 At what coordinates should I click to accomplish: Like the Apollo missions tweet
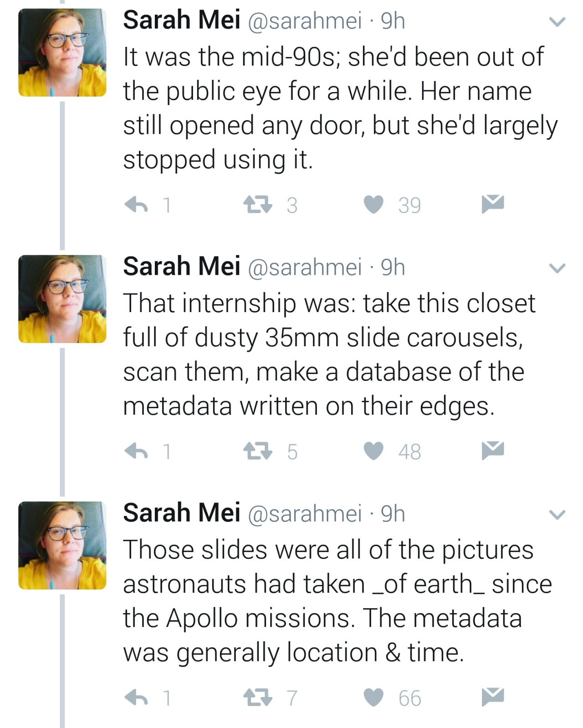pyautogui.click(x=373, y=697)
